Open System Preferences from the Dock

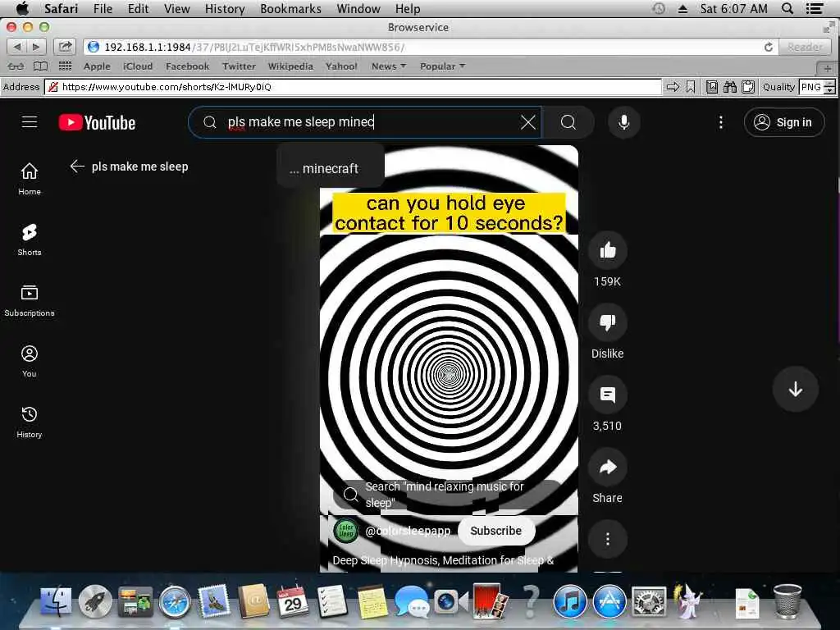click(649, 601)
